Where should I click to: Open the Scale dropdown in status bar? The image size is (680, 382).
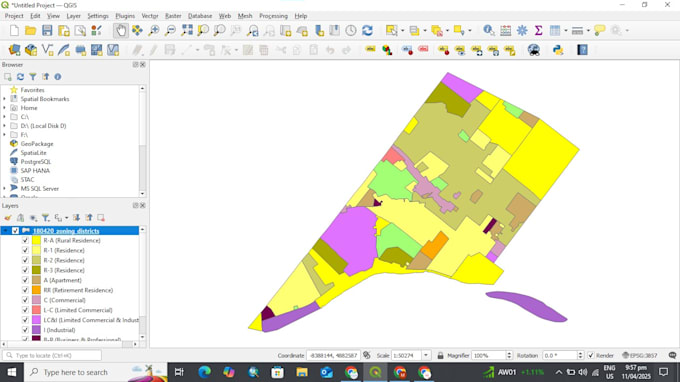pos(426,355)
